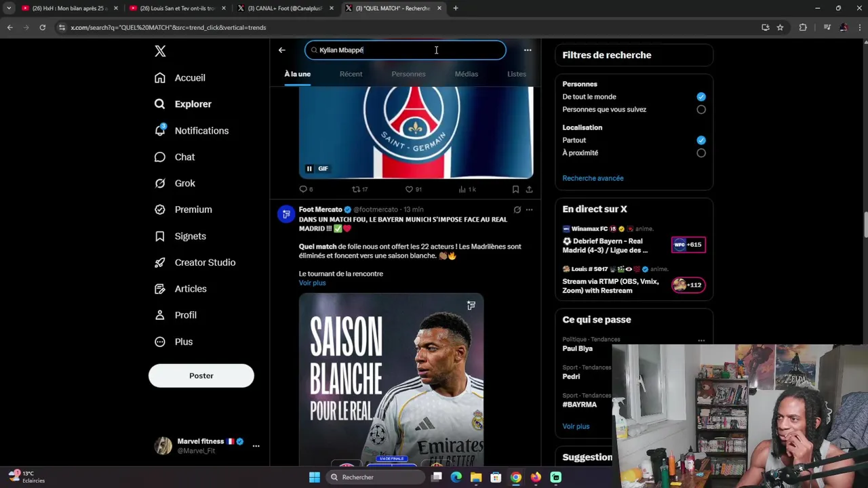Image resolution: width=868 pixels, height=488 pixels.
Task: Open Chrome extensions menu
Action: 803,28
